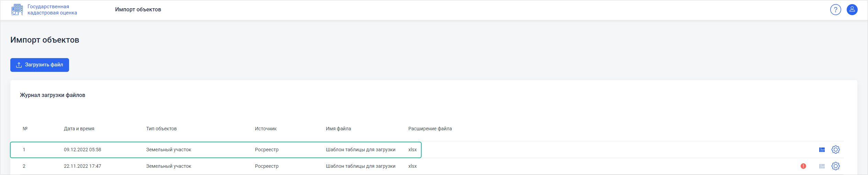Click the № column header
This screenshot has width=868, height=175.
25,129
